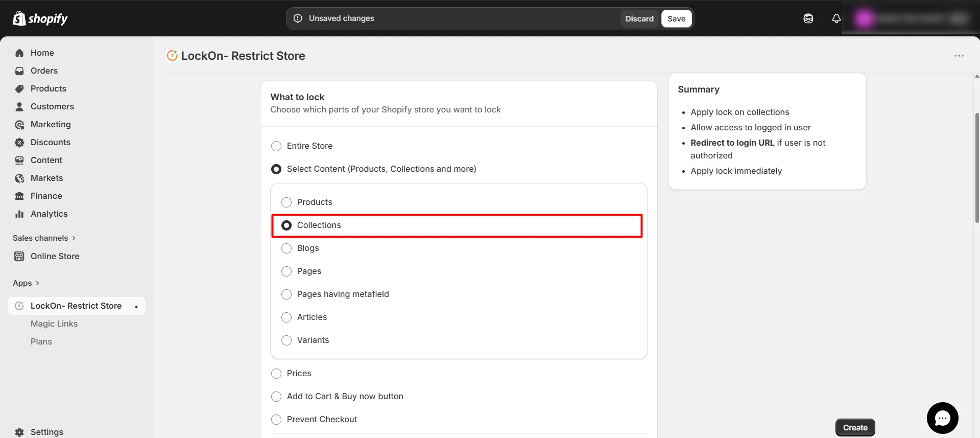Screen dimensions: 980x438
Task: Choose the Products radio option
Action: 286,202
